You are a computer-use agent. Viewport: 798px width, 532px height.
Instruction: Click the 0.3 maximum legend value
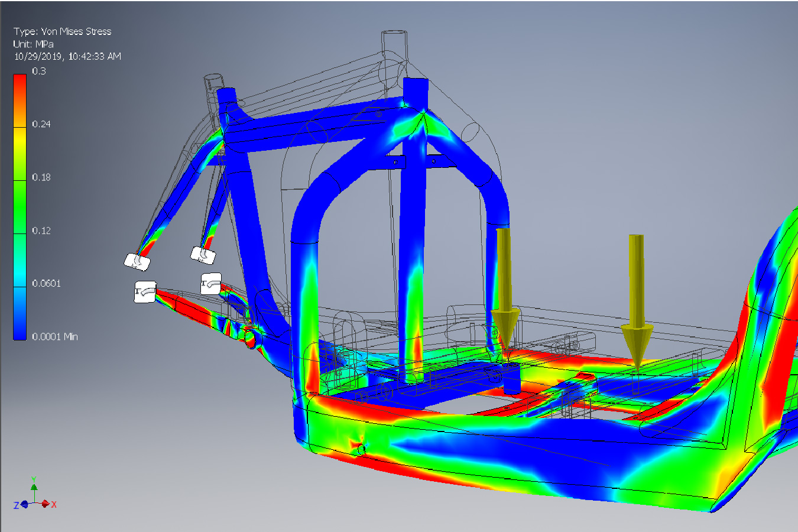(x=39, y=71)
